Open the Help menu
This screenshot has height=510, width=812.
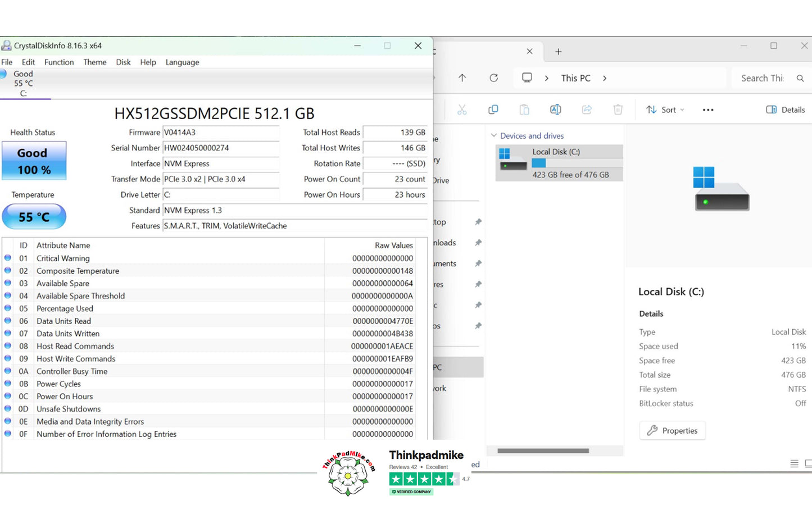(148, 62)
